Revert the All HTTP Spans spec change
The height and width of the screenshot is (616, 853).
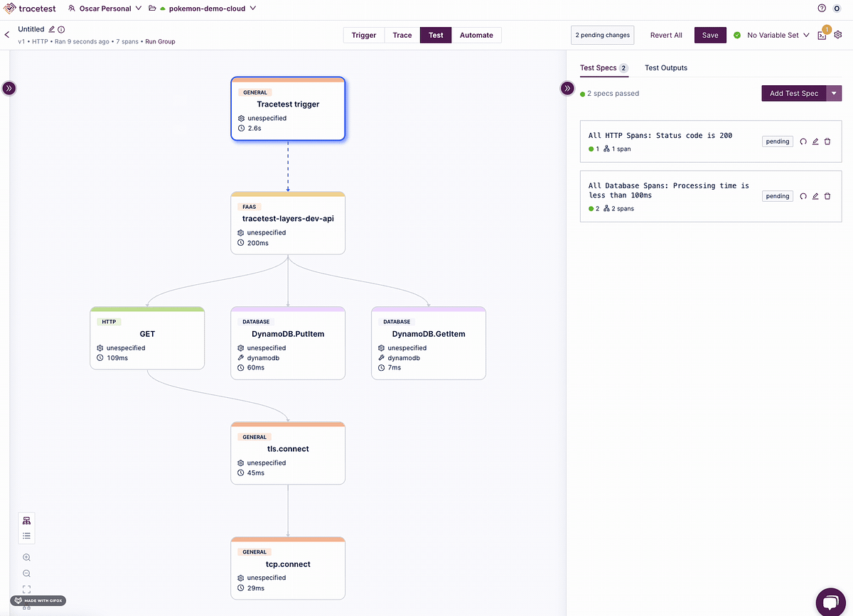[803, 141]
